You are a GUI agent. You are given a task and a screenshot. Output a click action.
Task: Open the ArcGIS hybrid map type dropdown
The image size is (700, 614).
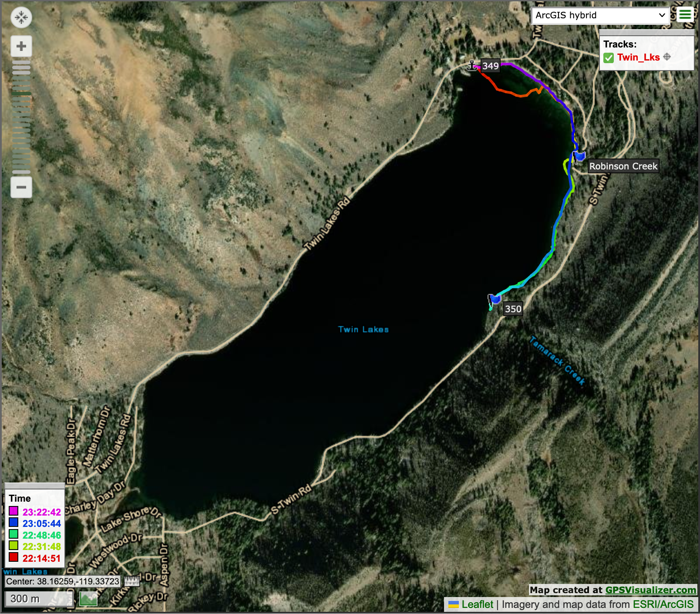coord(600,15)
